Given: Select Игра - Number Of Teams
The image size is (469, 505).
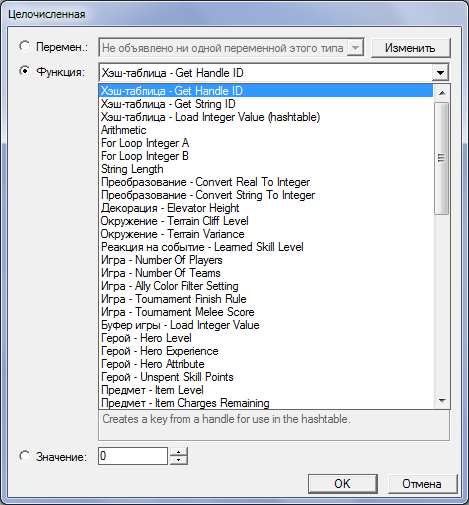Looking at the screenshot, I should (x=266, y=273).
